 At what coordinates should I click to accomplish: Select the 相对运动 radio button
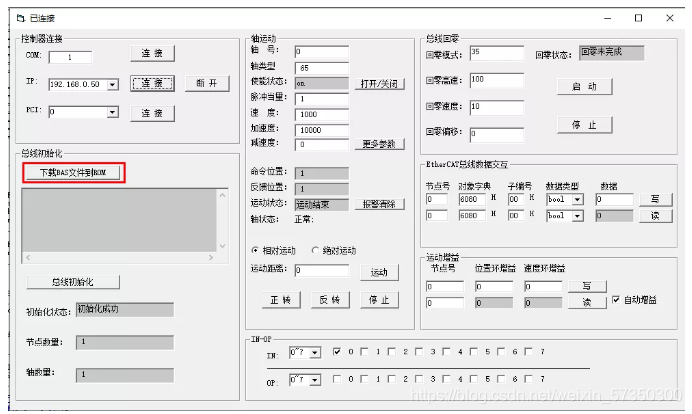coord(255,250)
